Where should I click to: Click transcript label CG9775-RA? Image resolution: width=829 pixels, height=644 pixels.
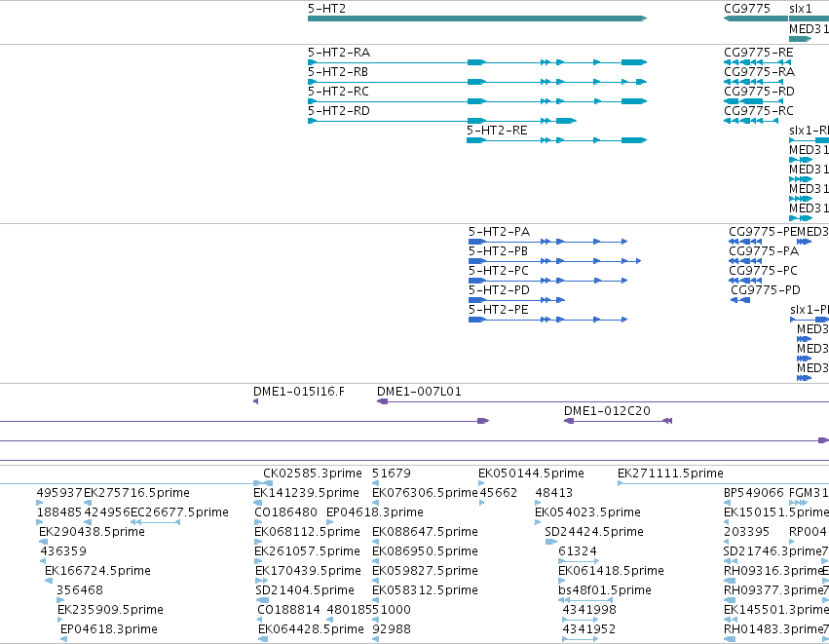click(x=759, y=72)
